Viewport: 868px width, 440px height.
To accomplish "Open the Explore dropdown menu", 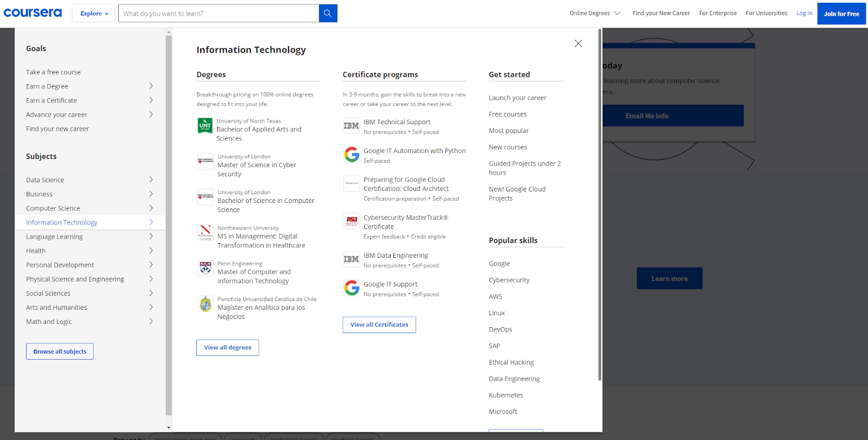I will (94, 14).
